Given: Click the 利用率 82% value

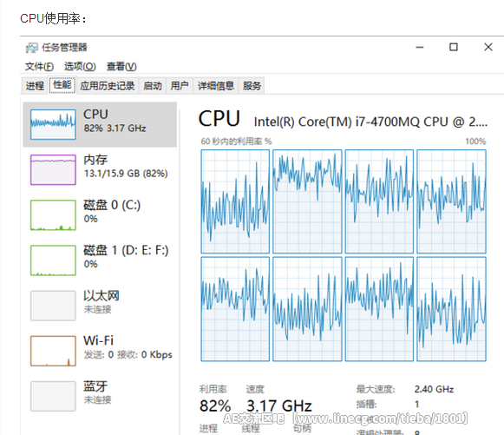Looking at the screenshot, I should coord(215,406).
